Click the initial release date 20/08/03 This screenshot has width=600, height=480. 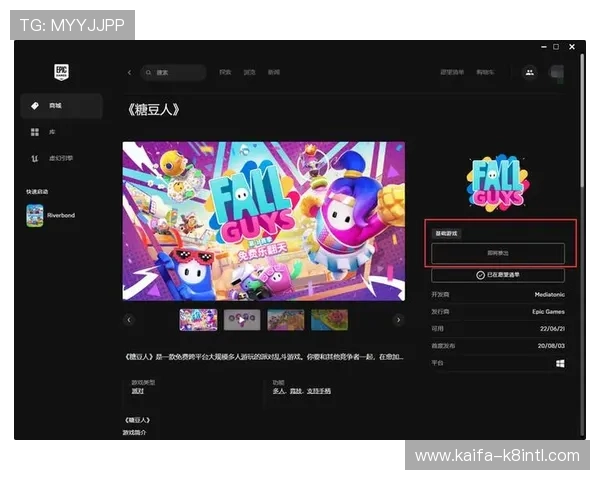tap(551, 346)
